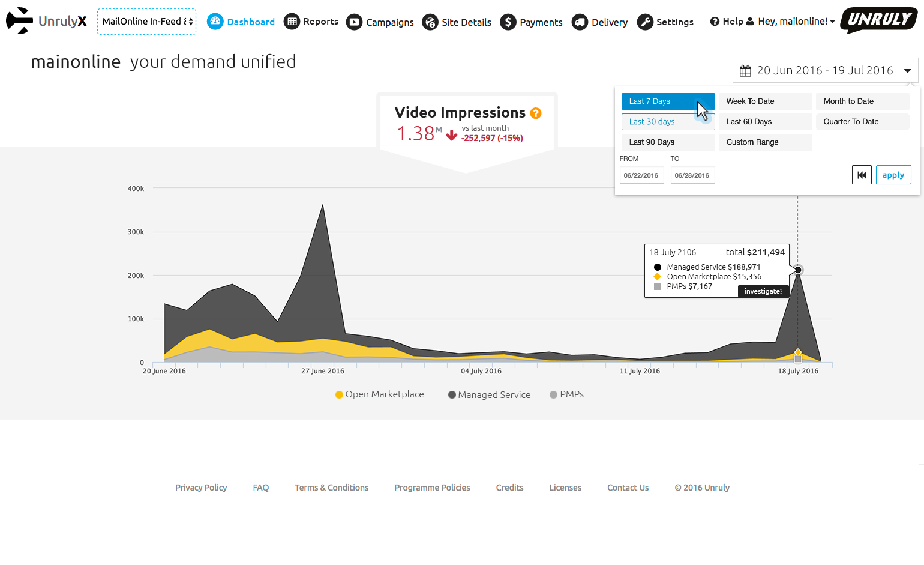Click the Help question mark icon
The height and width of the screenshot is (565, 924).
point(715,22)
